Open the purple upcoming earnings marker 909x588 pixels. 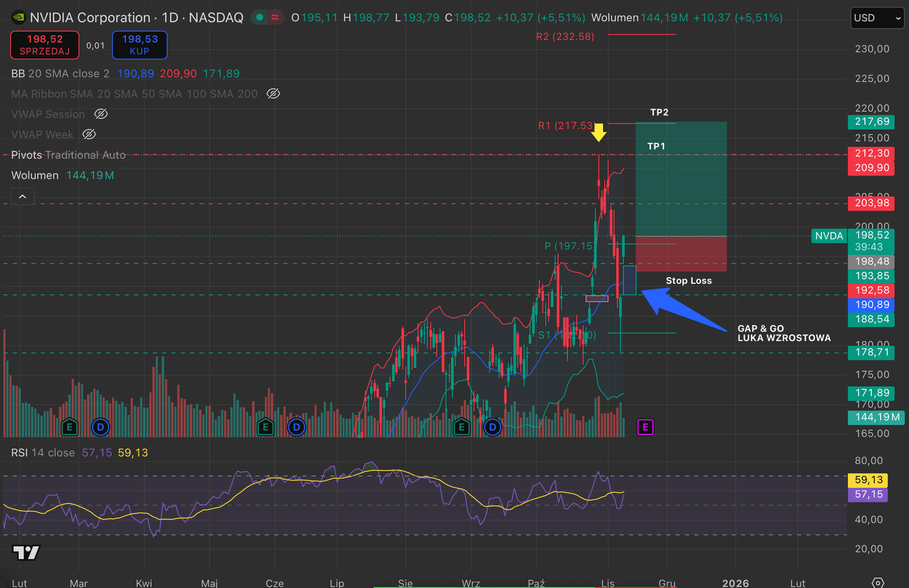(x=645, y=428)
